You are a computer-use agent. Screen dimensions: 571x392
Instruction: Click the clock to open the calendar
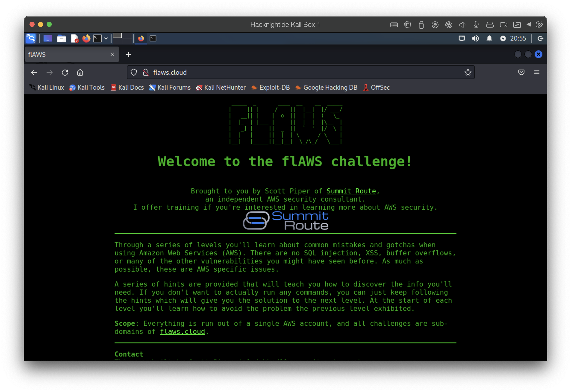click(518, 38)
